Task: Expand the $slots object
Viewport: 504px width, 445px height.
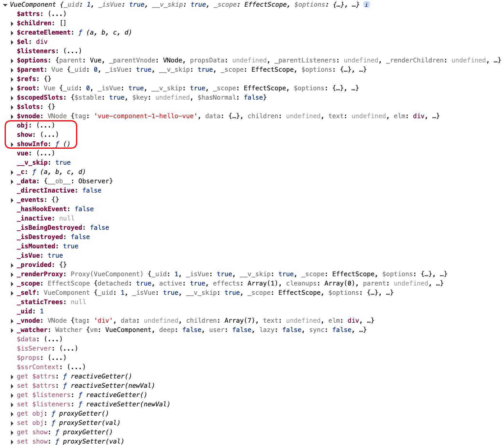Action: point(12,107)
